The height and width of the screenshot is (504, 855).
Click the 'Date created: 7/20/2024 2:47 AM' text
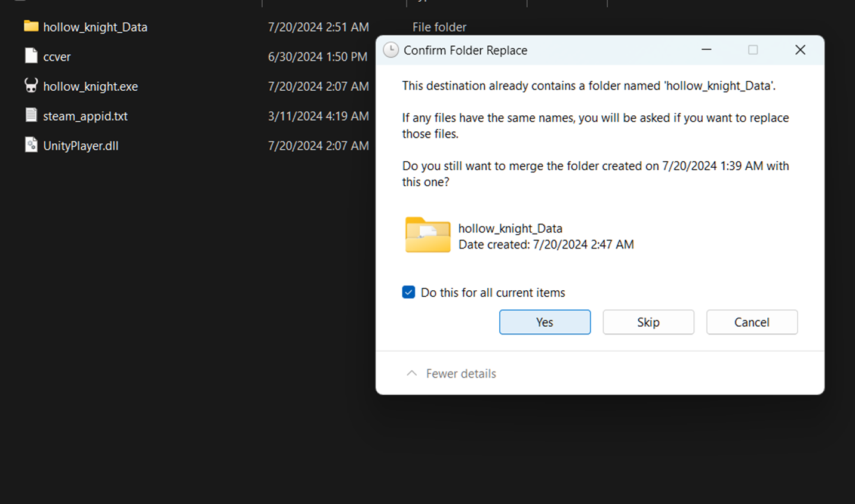pyautogui.click(x=546, y=244)
